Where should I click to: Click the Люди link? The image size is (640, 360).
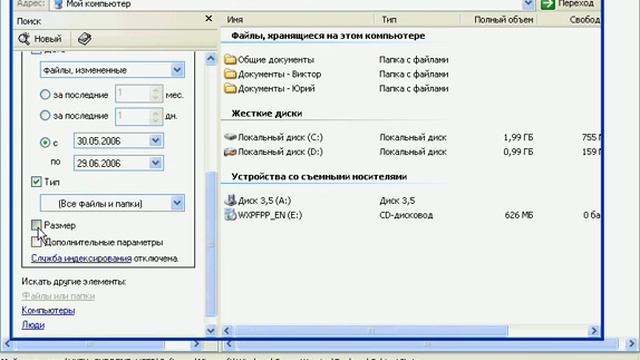click(33, 325)
